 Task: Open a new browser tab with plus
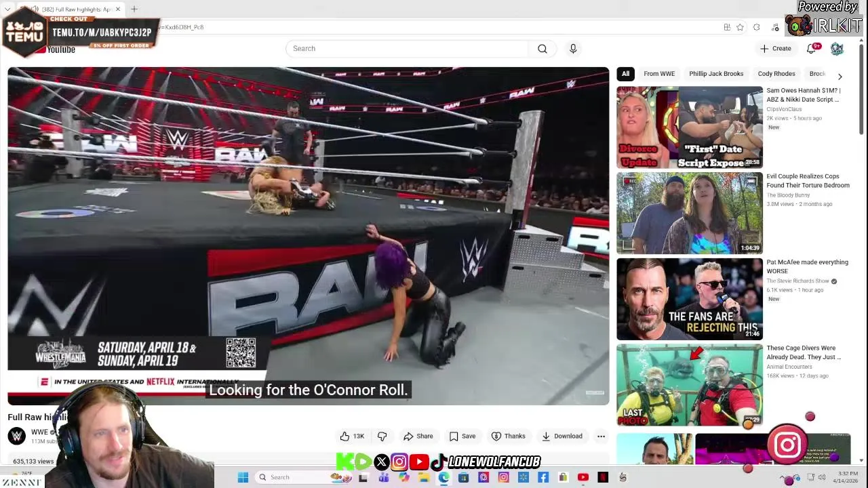[x=134, y=9]
